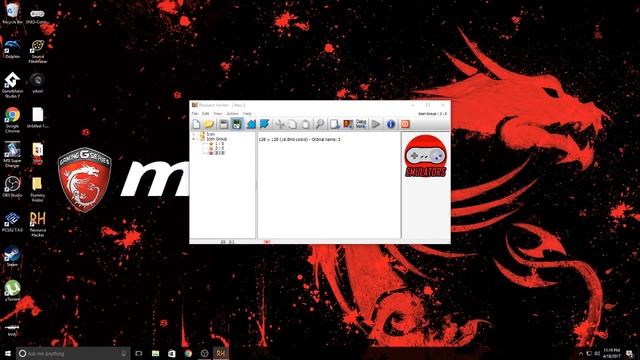Open the File menu
The image size is (640, 360).
click(x=195, y=113)
